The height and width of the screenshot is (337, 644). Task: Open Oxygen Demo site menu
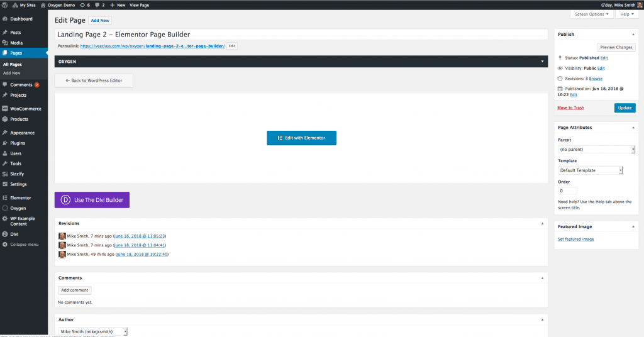pos(57,5)
